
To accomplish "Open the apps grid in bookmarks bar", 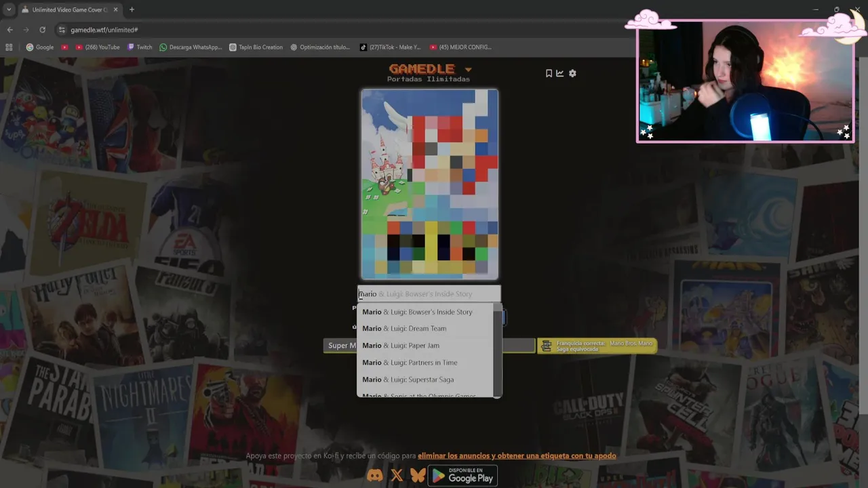I will (x=9, y=47).
